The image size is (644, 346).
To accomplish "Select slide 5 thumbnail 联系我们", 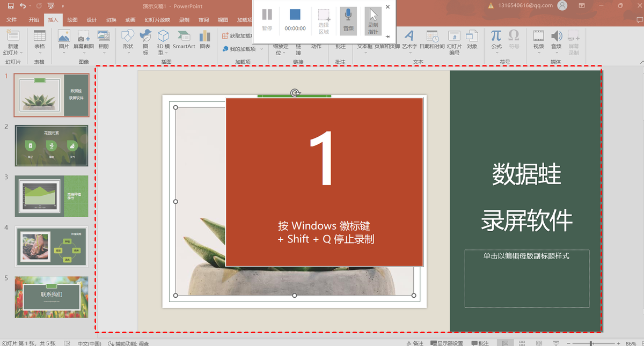I will point(52,297).
